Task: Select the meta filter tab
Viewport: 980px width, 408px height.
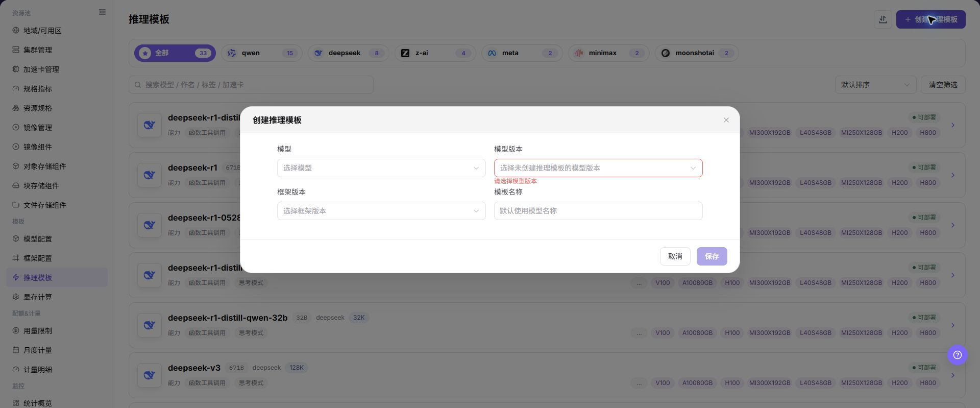Action: [x=522, y=53]
